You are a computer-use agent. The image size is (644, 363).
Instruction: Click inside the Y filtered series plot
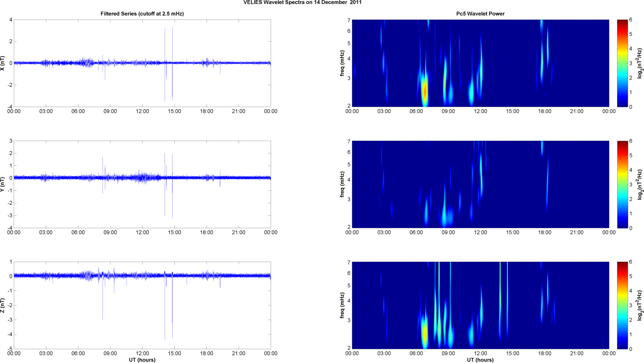[142, 184]
